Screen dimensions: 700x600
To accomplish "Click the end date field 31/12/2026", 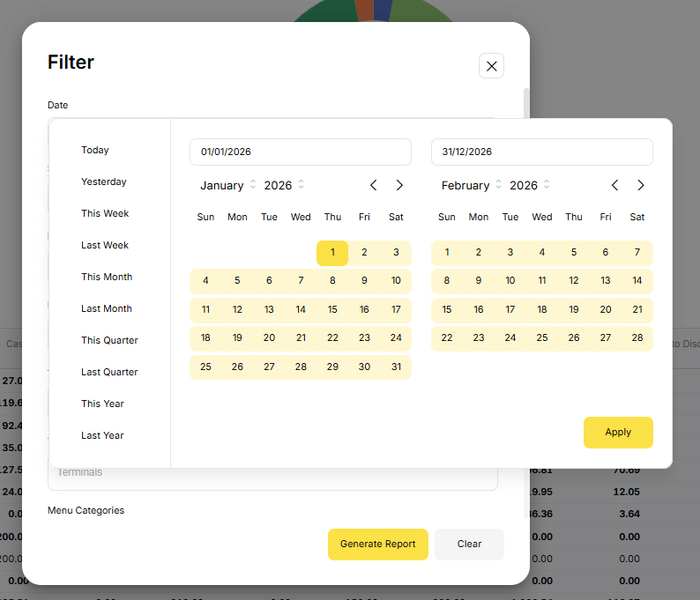I will pyautogui.click(x=542, y=152).
